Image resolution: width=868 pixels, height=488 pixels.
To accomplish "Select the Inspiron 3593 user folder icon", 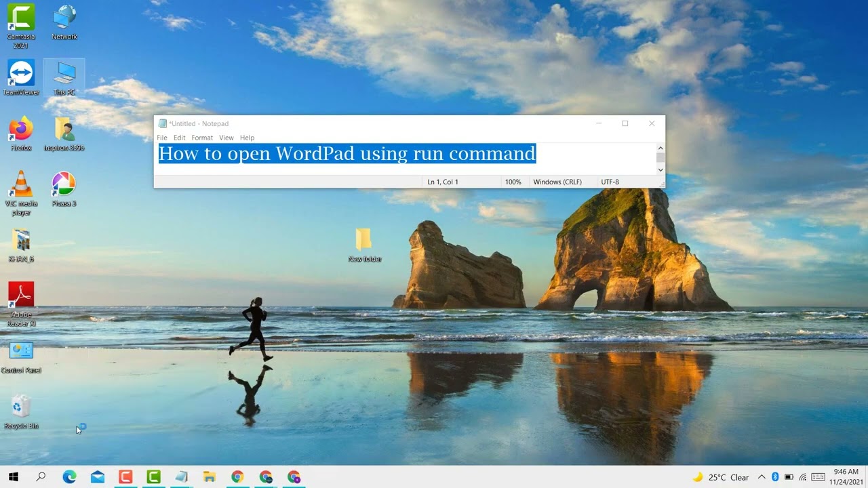I will click(x=64, y=133).
